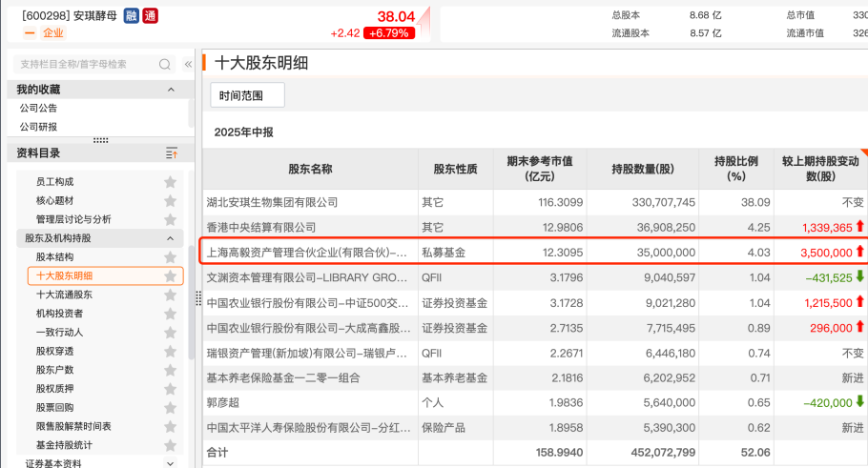Click the -431,525 change value
The width and height of the screenshot is (868, 468).
[x=829, y=277]
